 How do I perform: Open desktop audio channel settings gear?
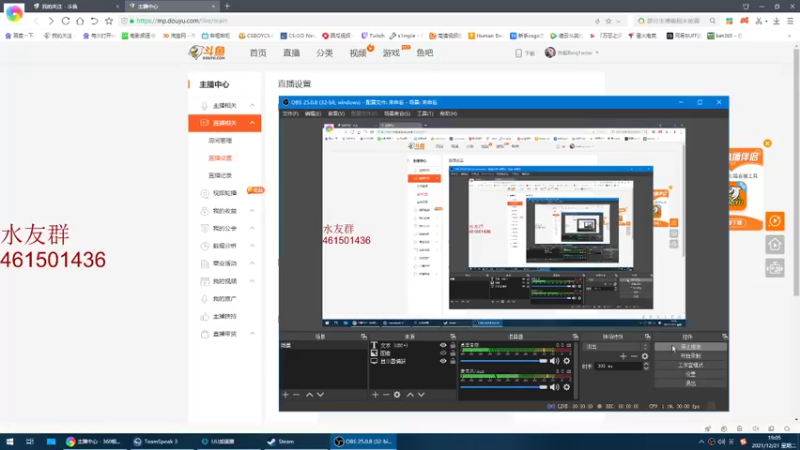[566, 361]
